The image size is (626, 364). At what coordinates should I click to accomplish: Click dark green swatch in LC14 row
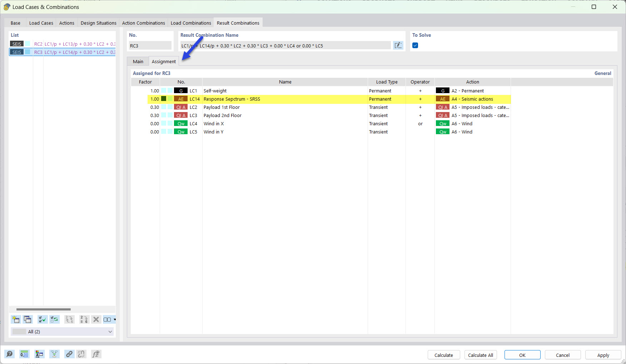coord(164,99)
